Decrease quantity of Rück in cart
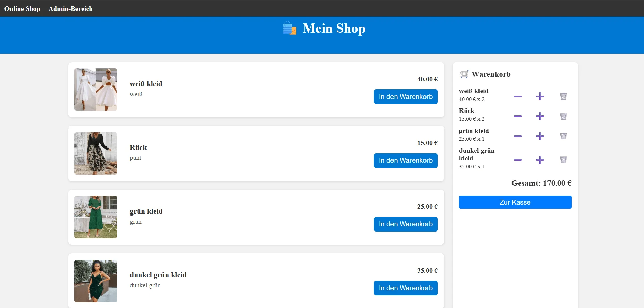This screenshot has width=644, height=308. pyautogui.click(x=518, y=116)
